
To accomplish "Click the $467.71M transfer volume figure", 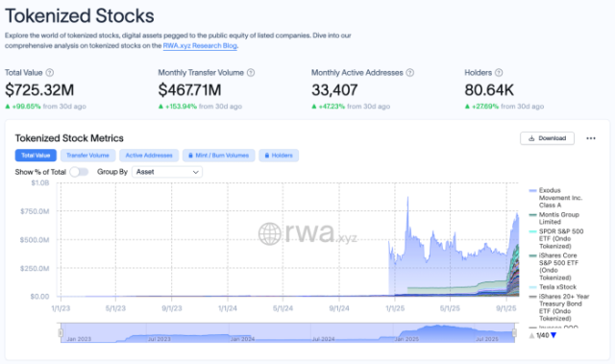I will (190, 90).
